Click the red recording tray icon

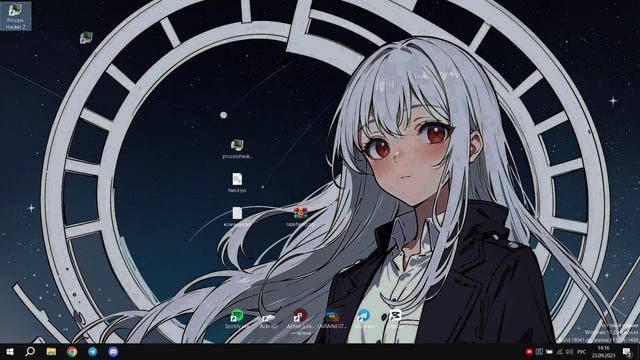(529, 351)
